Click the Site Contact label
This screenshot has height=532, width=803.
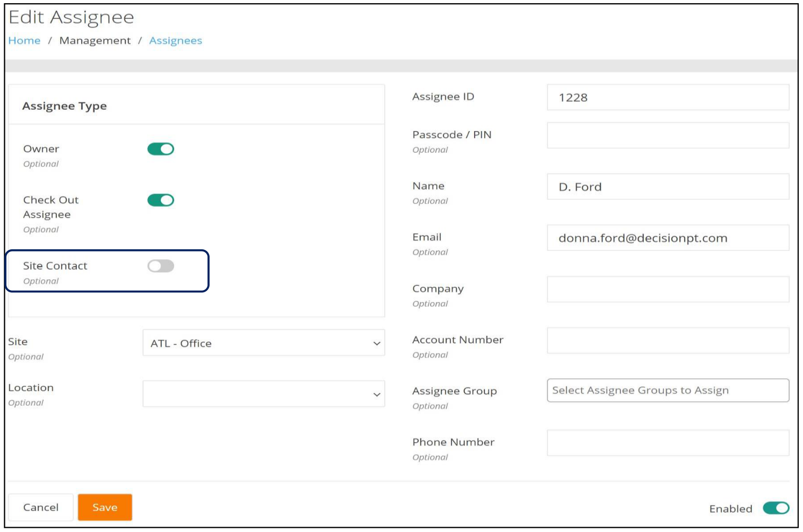point(55,265)
